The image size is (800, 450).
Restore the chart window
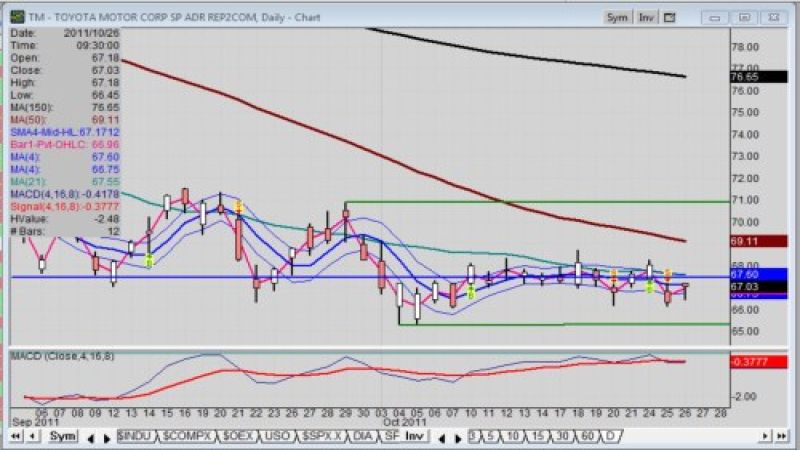coord(744,18)
